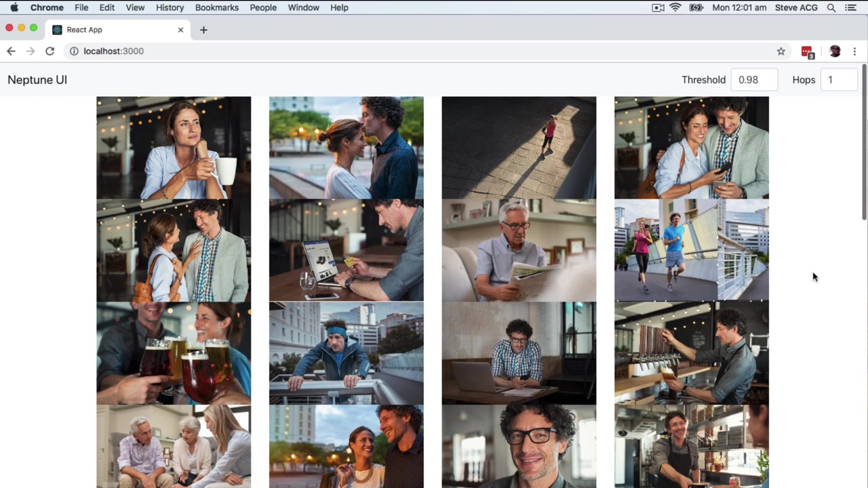868x488 pixels.
Task: Select photo of bartender pouring beer from tap
Action: [x=692, y=354]
